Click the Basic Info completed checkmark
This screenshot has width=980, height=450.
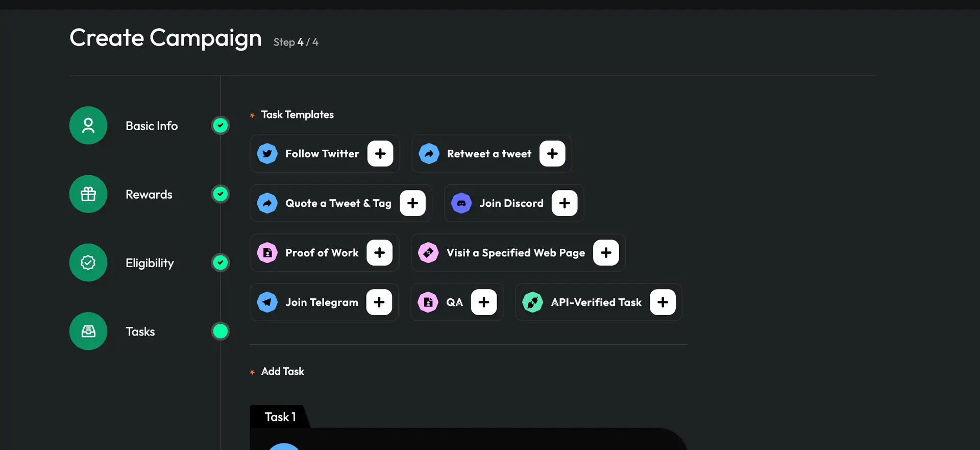220,126
